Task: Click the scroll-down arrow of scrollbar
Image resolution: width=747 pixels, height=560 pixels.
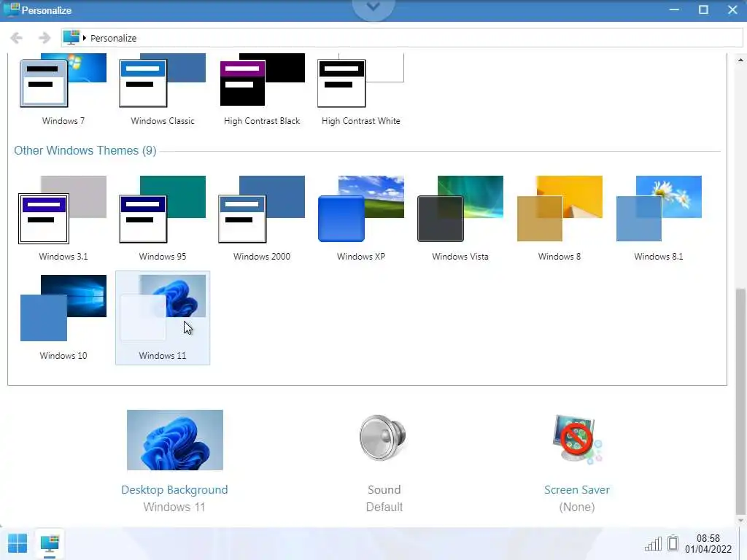Action: (x=740, y=520)
